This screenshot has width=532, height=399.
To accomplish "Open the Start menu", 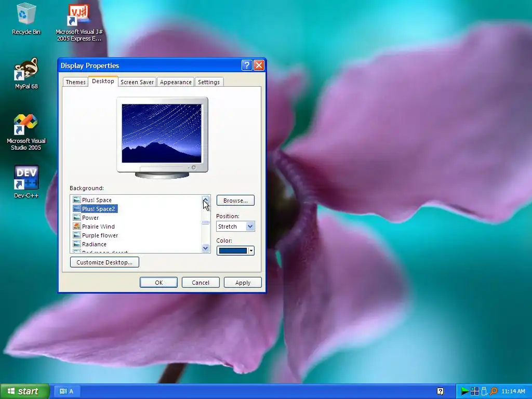I will (x=25, y=391).
